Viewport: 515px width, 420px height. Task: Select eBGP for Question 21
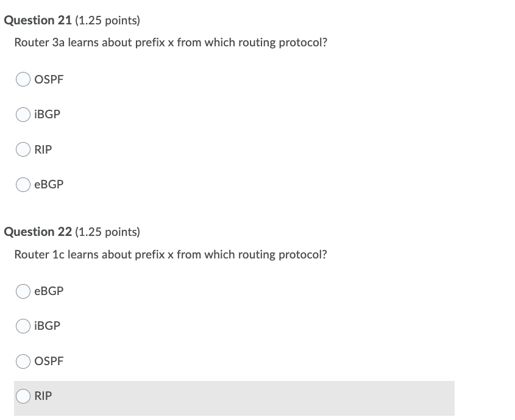tap(23, 184)
